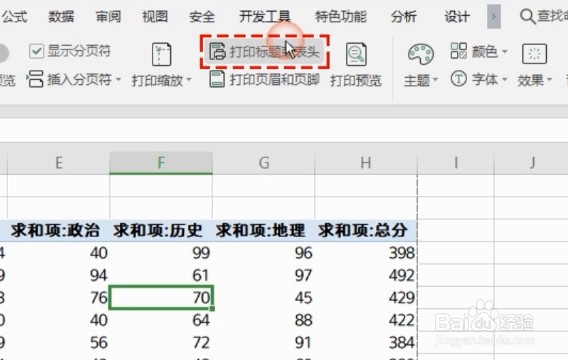Open the 安全 tab
Image resolution: width=568 pixels, height=360 pixels.
[202, 17]
